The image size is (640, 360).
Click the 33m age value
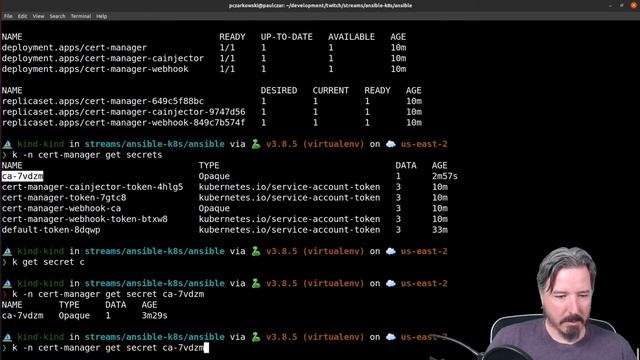440,230
